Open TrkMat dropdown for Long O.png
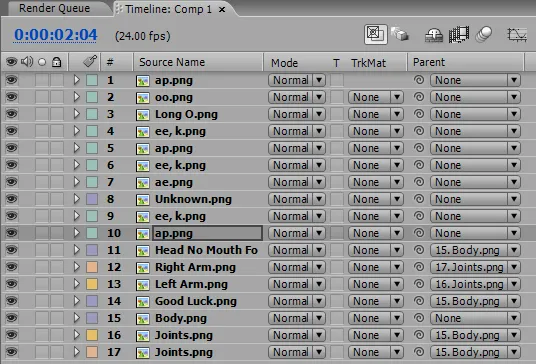Screen dimensions: 536x364 [376, 114]
